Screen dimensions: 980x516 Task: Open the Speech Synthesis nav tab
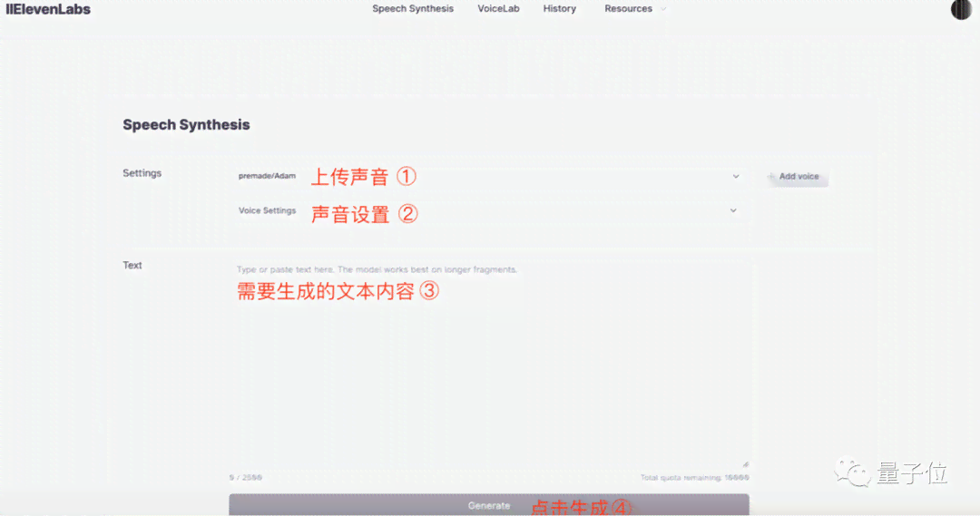tap(413, 9)
